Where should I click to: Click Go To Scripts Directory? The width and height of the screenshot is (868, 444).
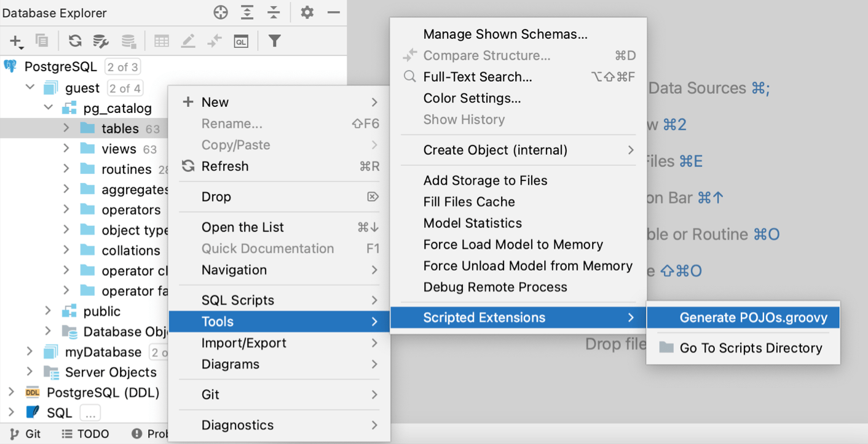751,348
